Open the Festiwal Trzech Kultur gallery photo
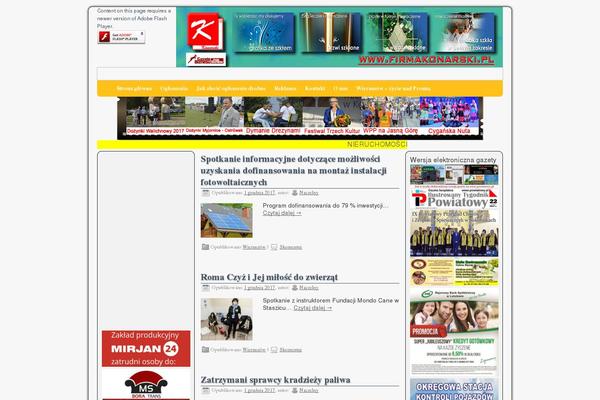Image resolution: width=600 pixels, height=400 pixels. [332, 116]
